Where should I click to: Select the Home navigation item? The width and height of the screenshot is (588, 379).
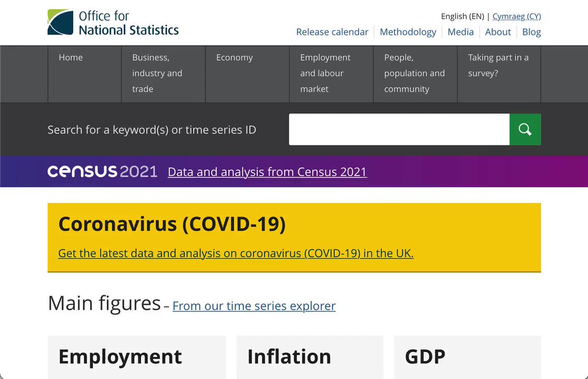tap(84, 74)
